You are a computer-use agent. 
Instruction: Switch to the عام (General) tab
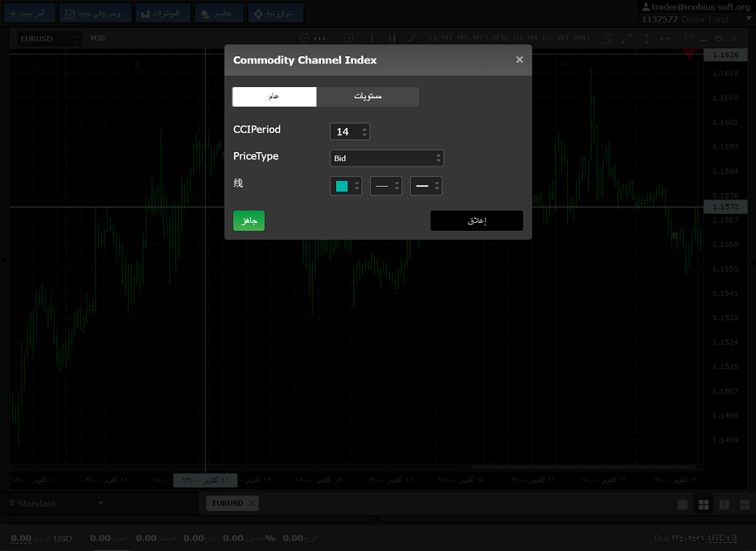click(274, 97)
